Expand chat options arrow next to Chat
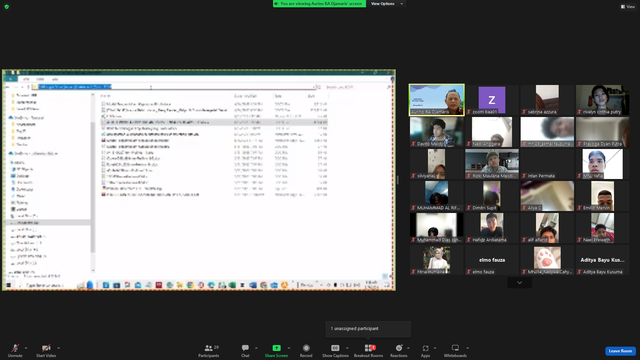Screen dimensions: 640x360 click(x=256, y=348)
